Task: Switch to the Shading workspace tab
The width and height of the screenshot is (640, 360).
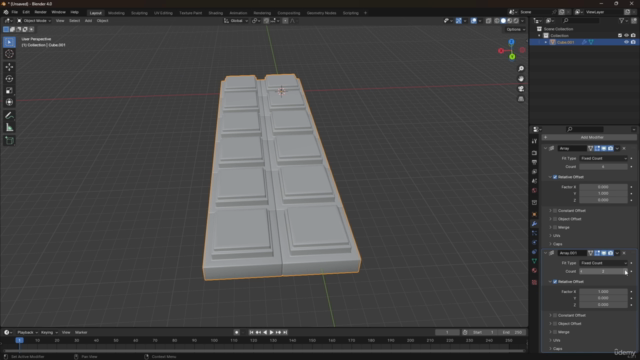Action: pyautogui.click(x=216, y=13)
